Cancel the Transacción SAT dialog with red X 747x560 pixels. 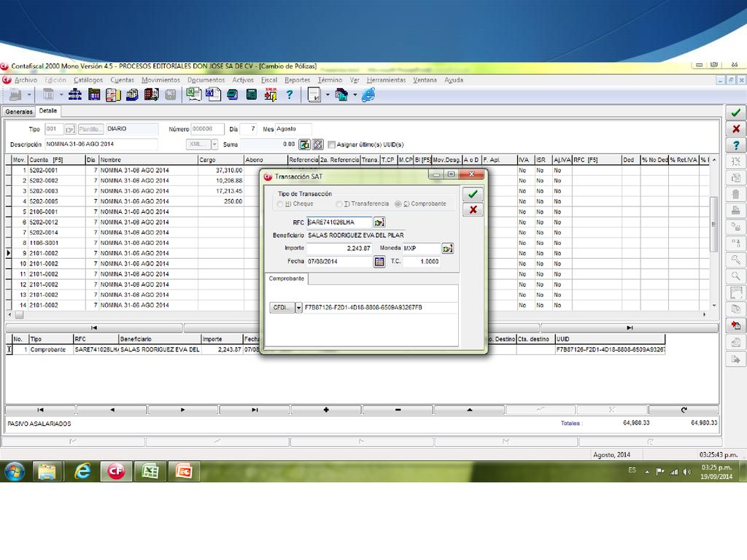point(473,210)
